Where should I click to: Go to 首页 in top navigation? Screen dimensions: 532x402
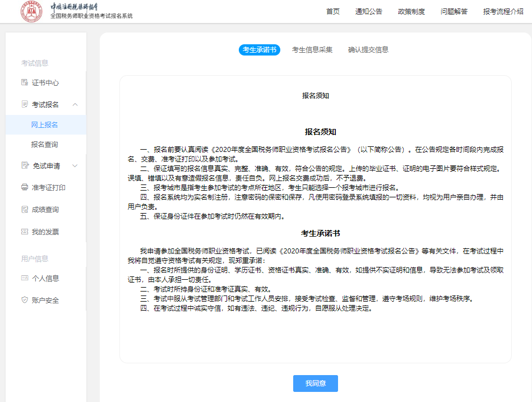(x=333, y=12)
